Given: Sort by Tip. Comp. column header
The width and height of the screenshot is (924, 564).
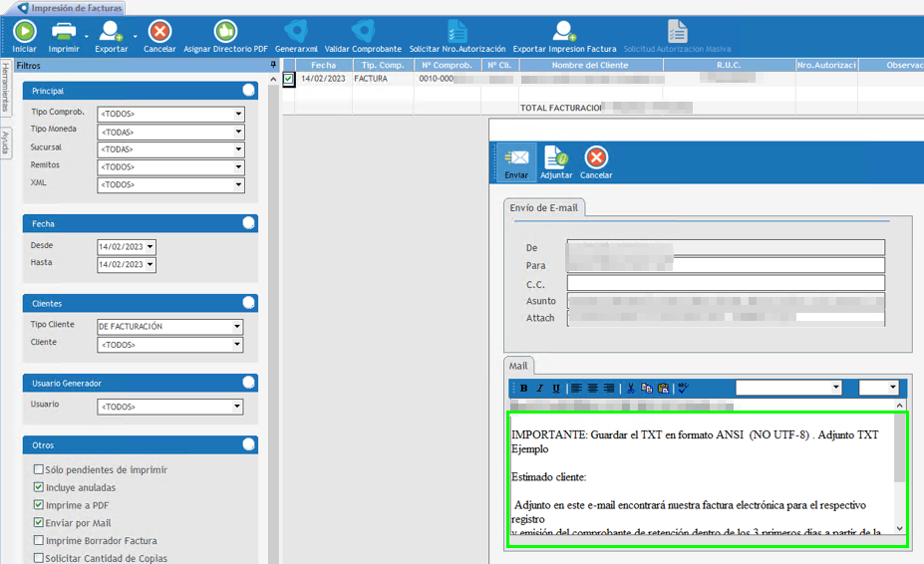Looking at the screenshot, I should point(383,65).
